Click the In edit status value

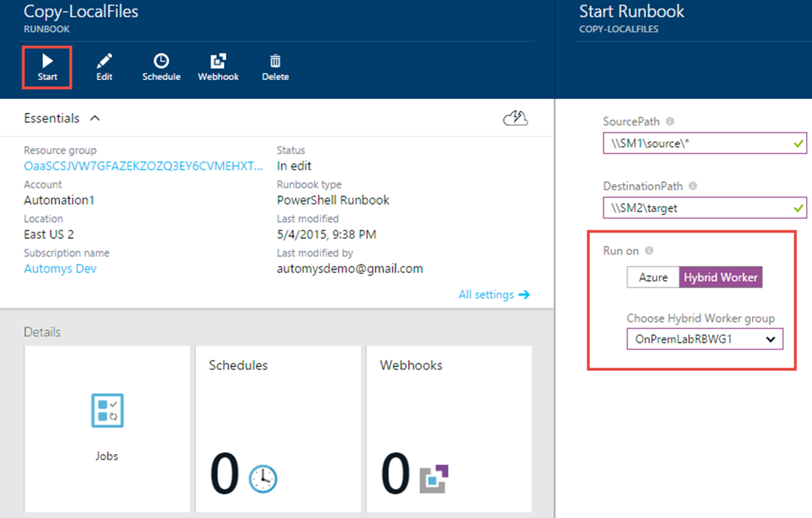(x=294, y=166)
